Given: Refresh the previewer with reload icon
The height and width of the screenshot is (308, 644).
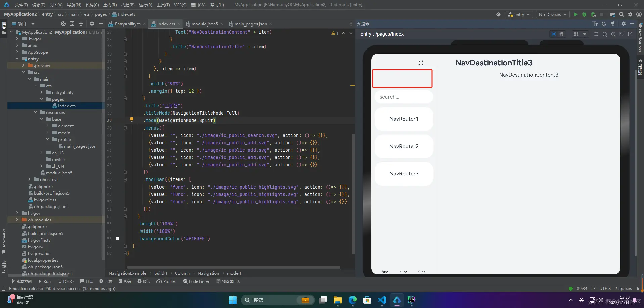Looking at the screenshot, I should pos(604,24).
